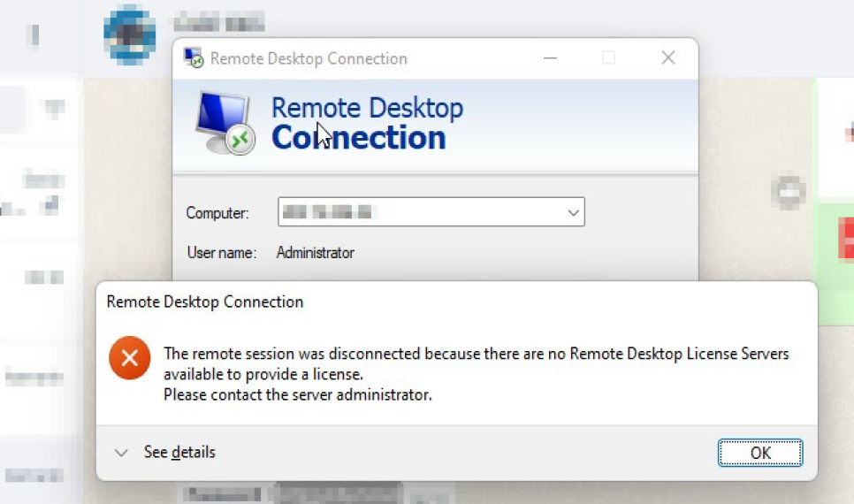Click the OK button in error dialog
Screen dimensions: 854x504
759,453
